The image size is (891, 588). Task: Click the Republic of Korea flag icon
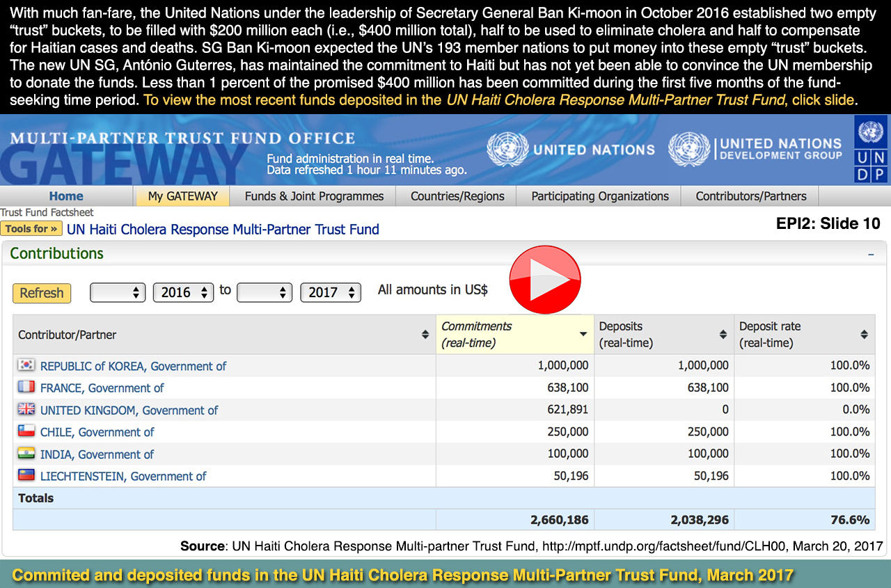(26, 365)
